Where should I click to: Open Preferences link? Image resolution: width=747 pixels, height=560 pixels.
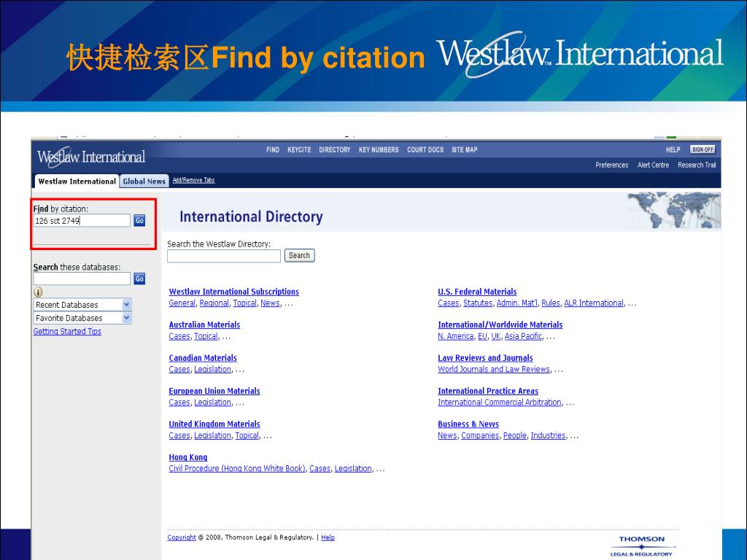tap(612, 165)
